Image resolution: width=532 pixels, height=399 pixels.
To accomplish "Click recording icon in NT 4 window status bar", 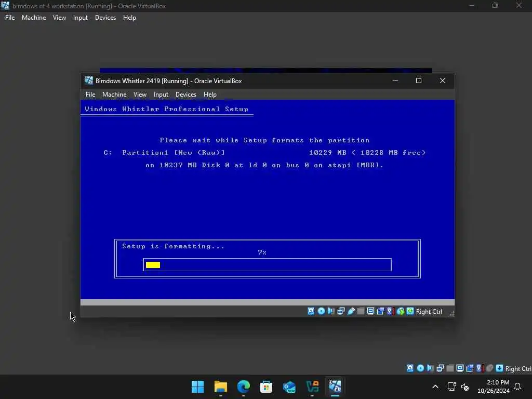I will [470, 368].
